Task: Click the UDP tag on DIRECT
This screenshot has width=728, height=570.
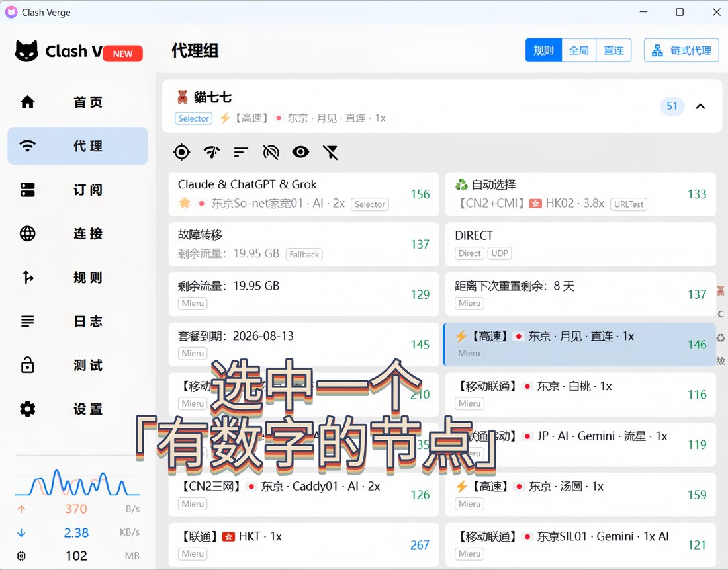Action: (500, 253)
